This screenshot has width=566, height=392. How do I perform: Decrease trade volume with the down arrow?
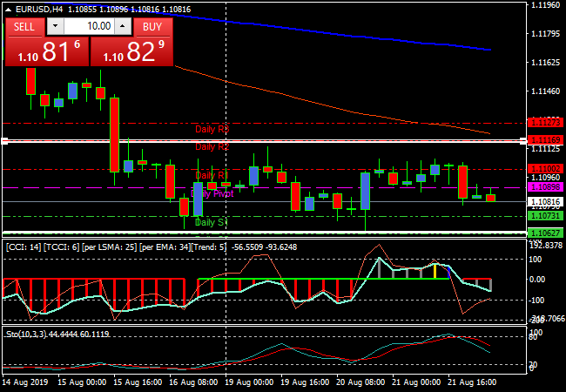click(x=54, y=26)
